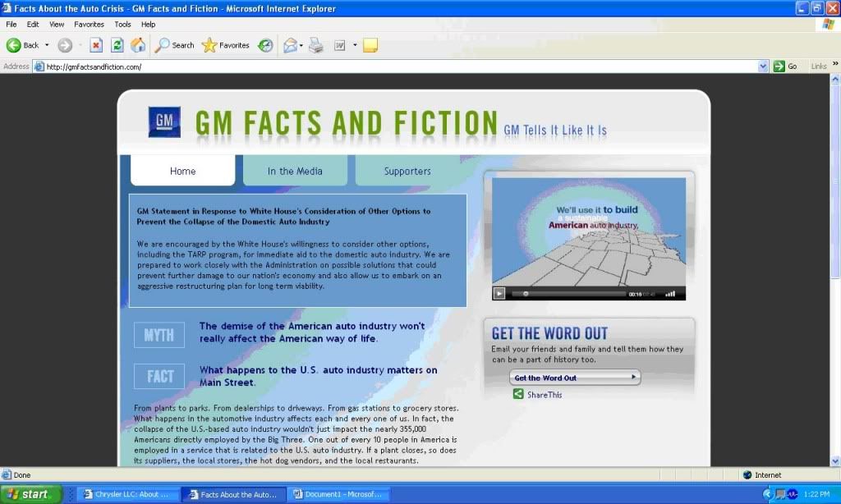Print the page with printer icon
Viewport: 841px width, 504px height.
316,46
